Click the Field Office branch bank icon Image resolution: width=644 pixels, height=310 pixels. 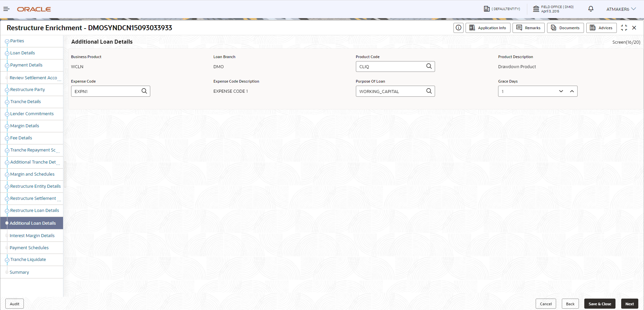[x=536, y=9]
